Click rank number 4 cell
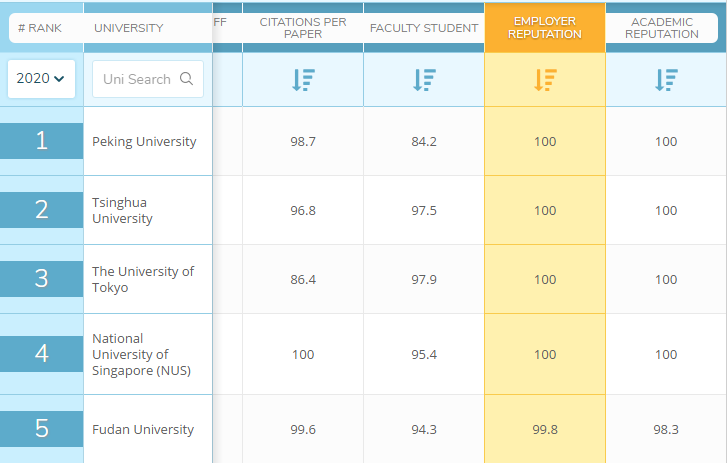The width and height of the screenshot is (727, 463). tap(42, 354)
